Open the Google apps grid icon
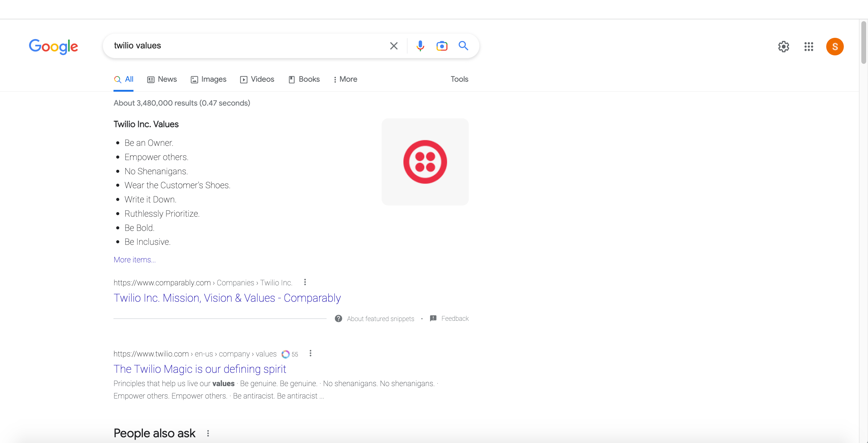Image resolution: width=868 pixels, height=443 pixels. point(808,47)
